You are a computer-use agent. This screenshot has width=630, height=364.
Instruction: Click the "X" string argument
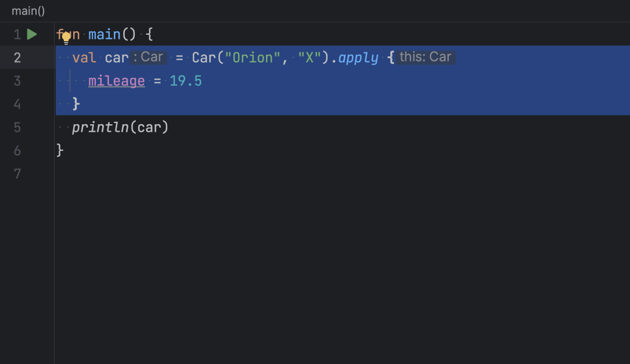coord(309,57)
